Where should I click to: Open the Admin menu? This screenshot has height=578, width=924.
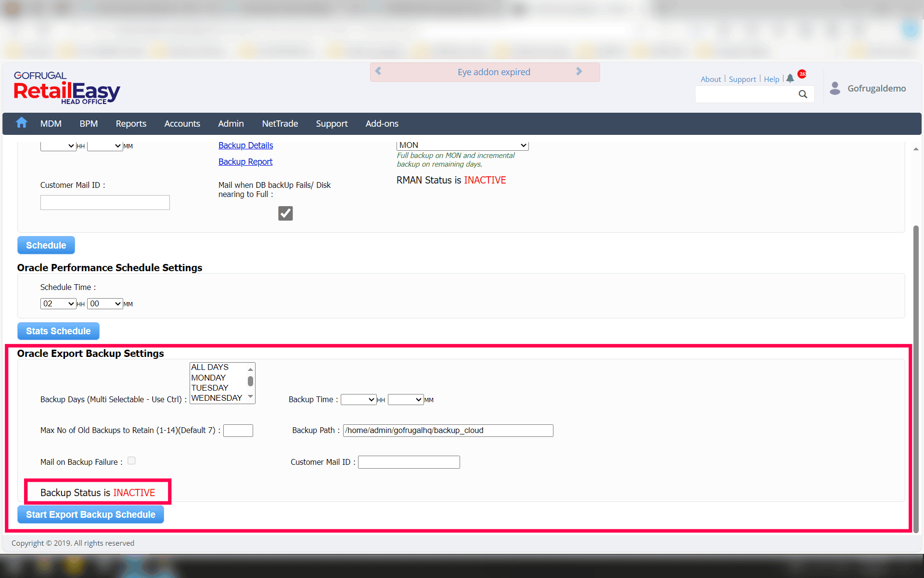pos(231,124)
